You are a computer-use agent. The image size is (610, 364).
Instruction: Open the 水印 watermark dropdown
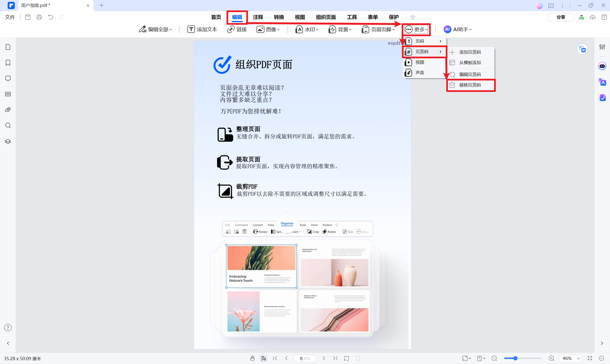[307, 29]
